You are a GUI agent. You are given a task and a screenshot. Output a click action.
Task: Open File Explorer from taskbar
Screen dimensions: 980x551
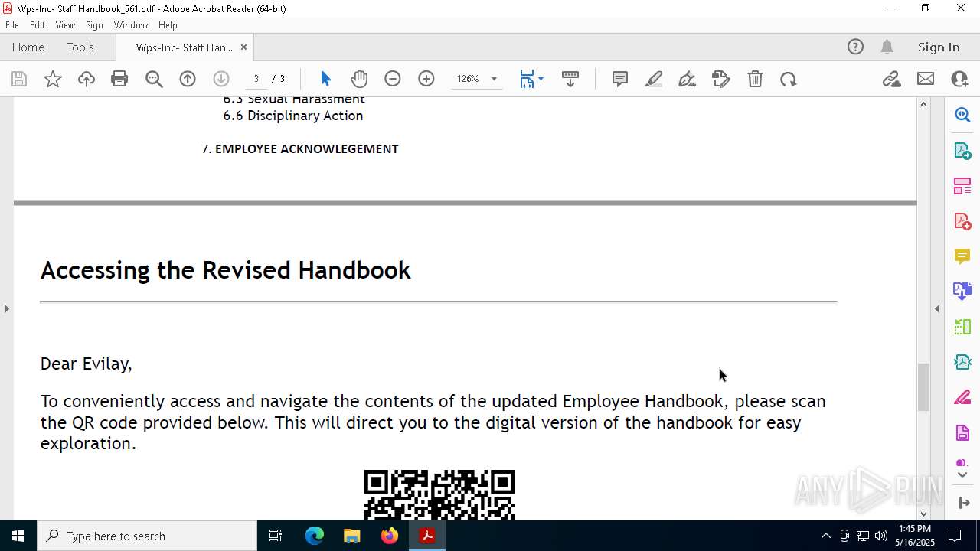point(352,536)
